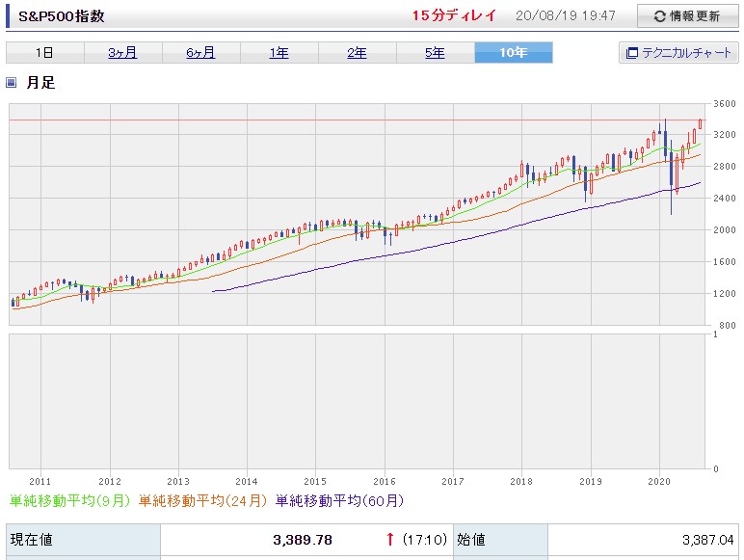The image size is (744, 560).
Task: Click the 2013 x-axis label
Action: [x=178, y=482]
